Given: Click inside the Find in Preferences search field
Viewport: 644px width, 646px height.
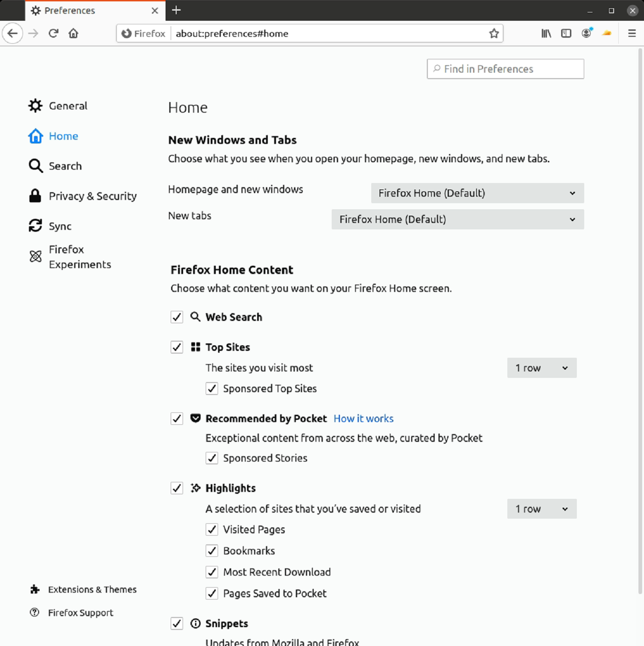Looking at the screenshot, I should 505,69.
